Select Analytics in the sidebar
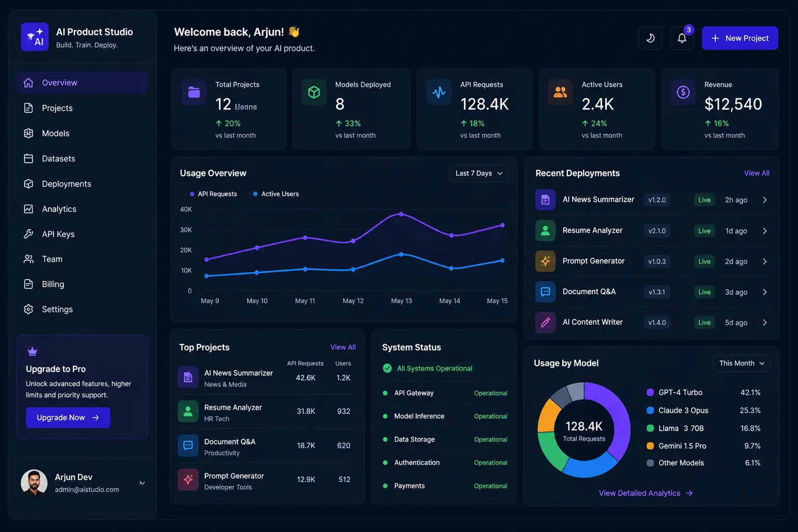Image resolution: width=798 pixels, height=532 pixels. [x=82, y=209]
